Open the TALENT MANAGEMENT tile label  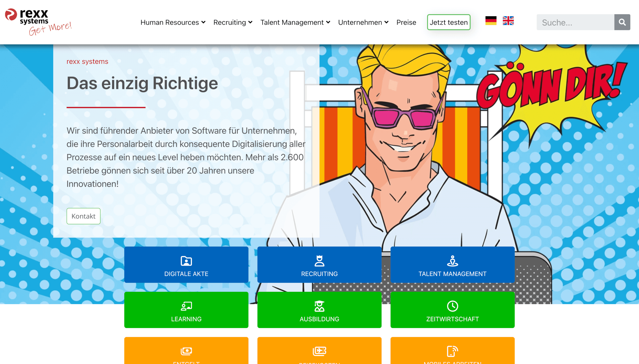coord(453,274)
